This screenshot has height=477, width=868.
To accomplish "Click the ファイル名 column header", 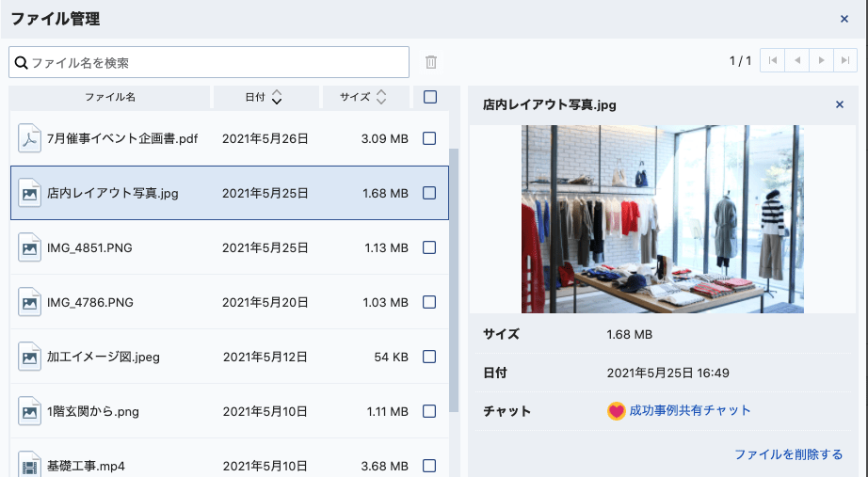I will pyautogui.click(x=110, y=97).
